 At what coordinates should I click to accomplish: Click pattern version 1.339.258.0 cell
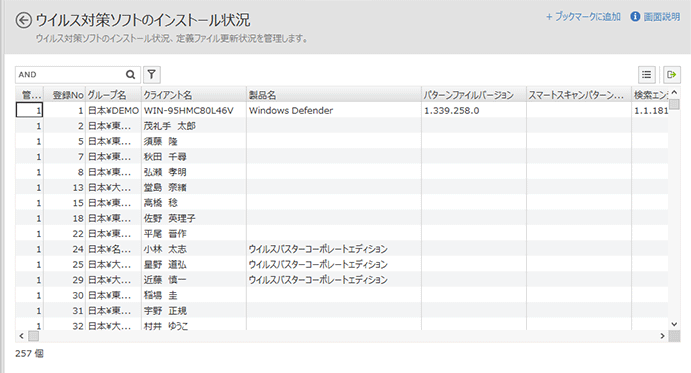474,110
